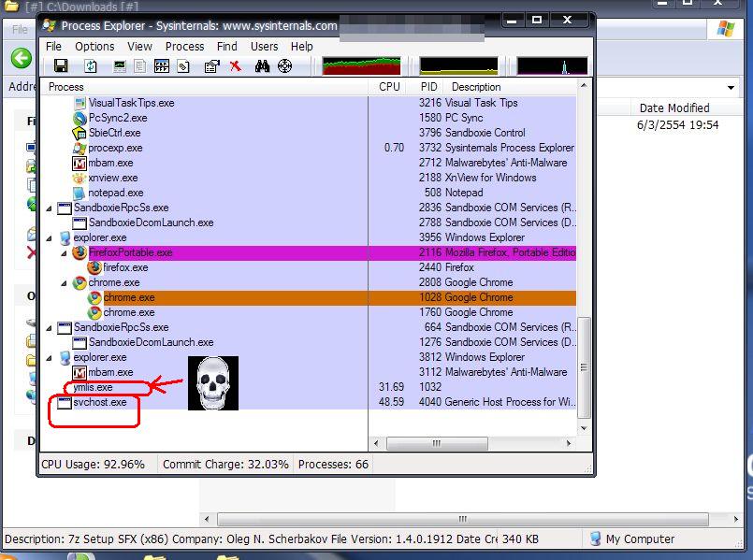Open the Find menu
The width and height of the screenshot is (753, 560).
[227, 47]
